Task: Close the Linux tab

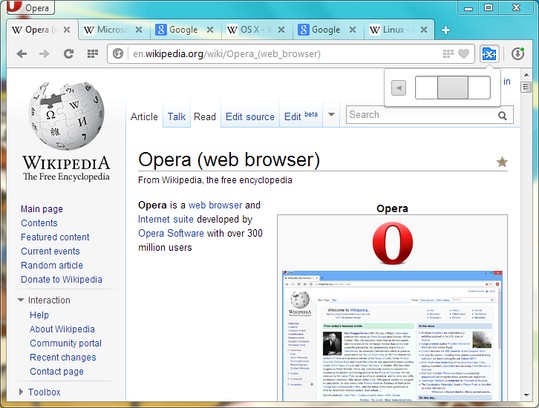Action: pos(424,30)
